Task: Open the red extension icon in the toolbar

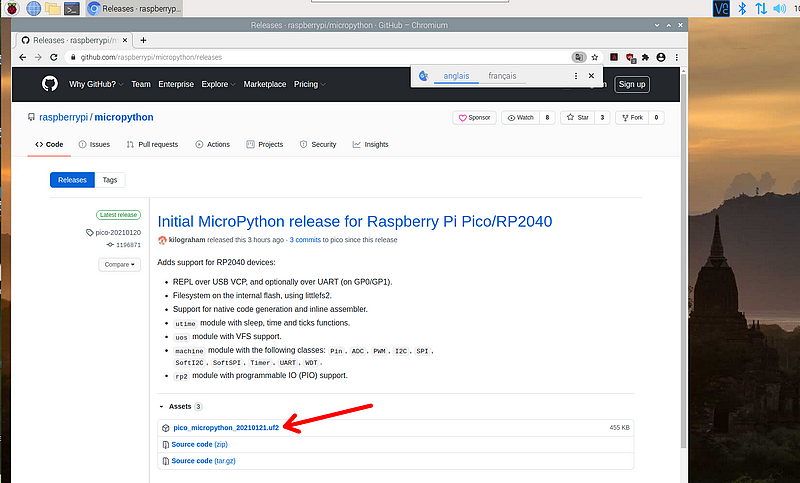Action: [x=614, y=57]
